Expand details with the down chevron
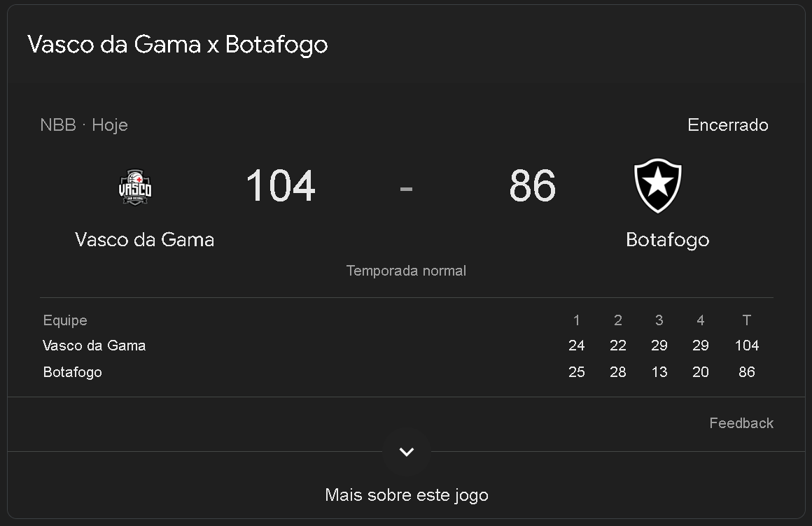 pos(406,451)
